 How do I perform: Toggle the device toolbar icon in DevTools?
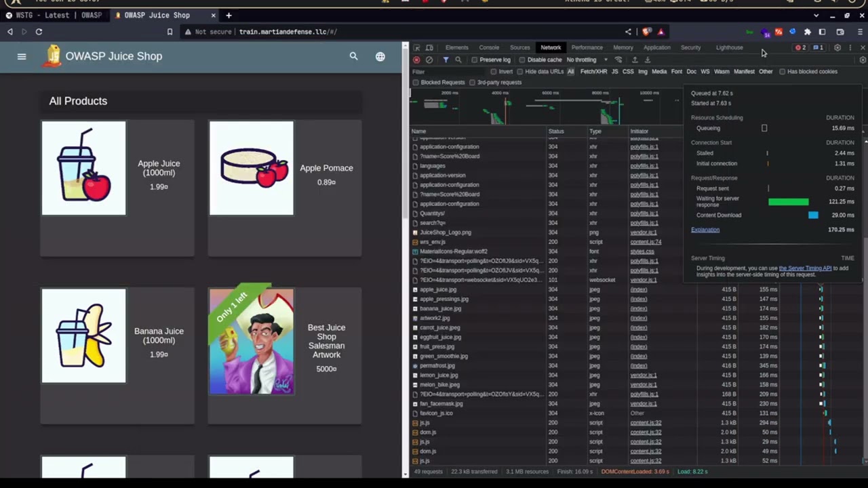pos(429,47)
